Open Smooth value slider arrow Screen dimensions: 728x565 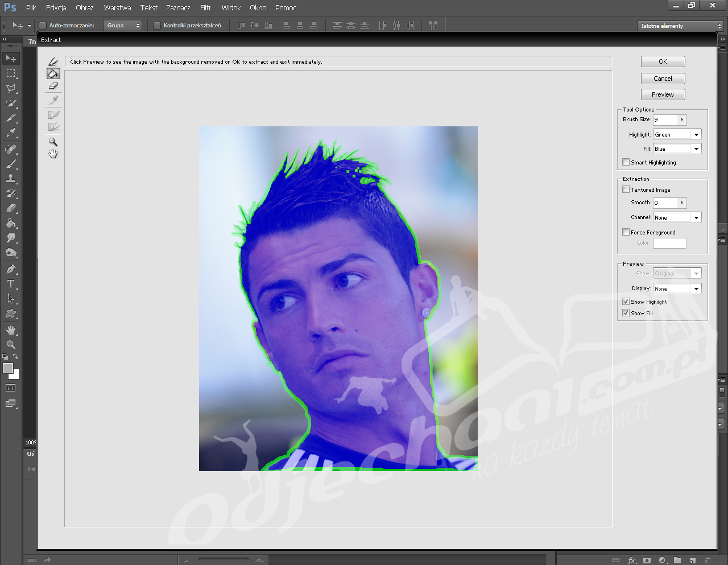[682, 203]
